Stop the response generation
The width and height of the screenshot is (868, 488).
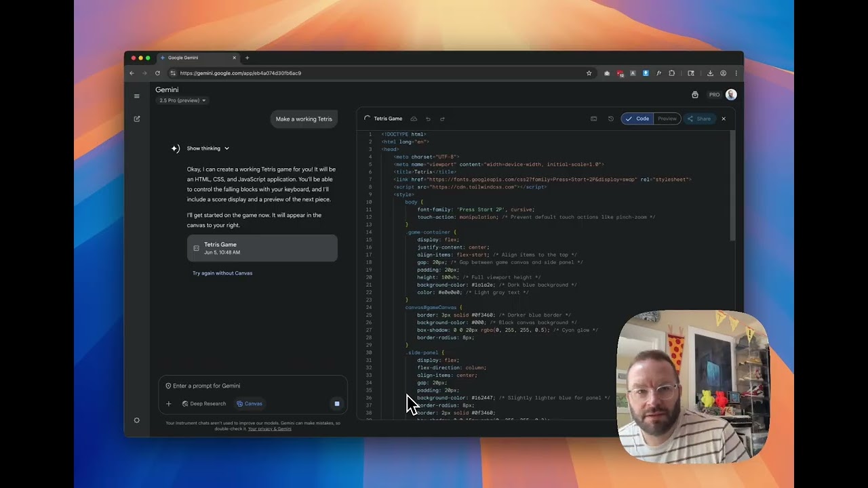[336, 404]
